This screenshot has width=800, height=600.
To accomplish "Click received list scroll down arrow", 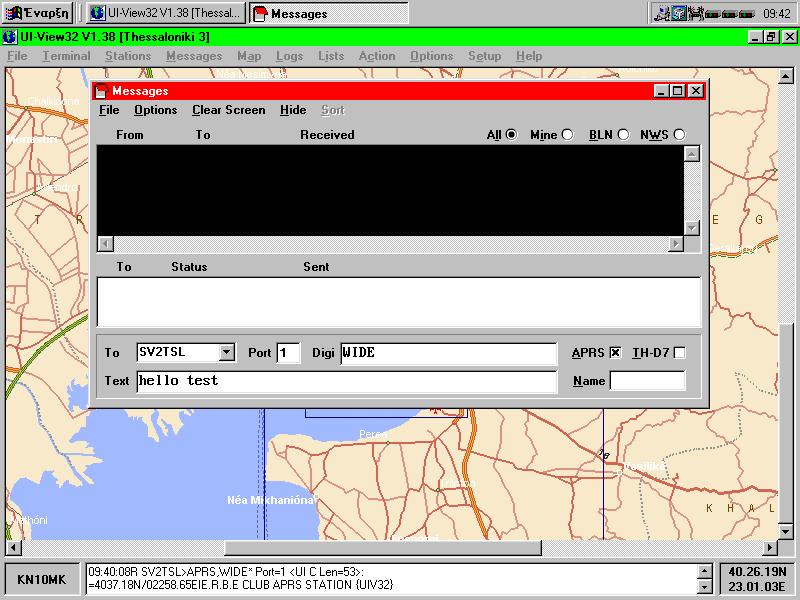I will (691, 228).
